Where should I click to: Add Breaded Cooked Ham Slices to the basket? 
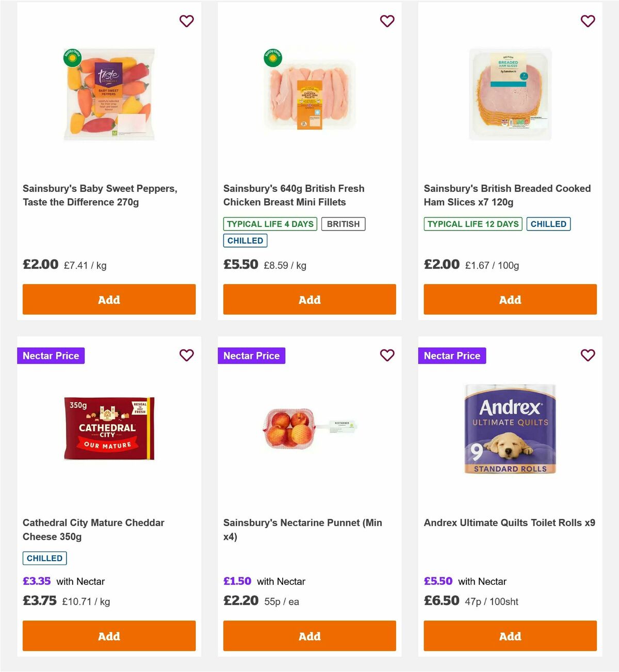click(510, 299)
